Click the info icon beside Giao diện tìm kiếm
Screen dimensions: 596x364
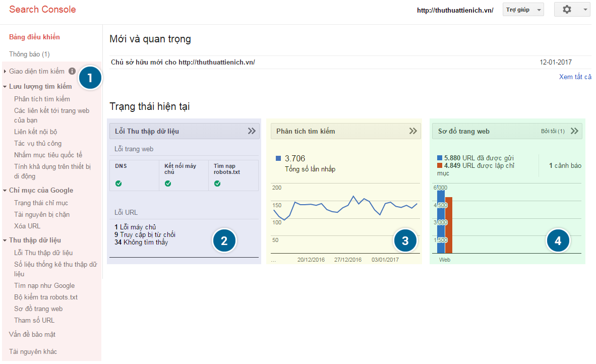point(72,71)
